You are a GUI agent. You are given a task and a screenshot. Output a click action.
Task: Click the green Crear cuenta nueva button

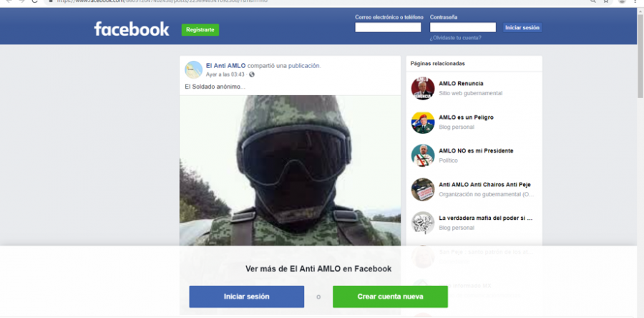pyautogui.click(x=390, y=297)
